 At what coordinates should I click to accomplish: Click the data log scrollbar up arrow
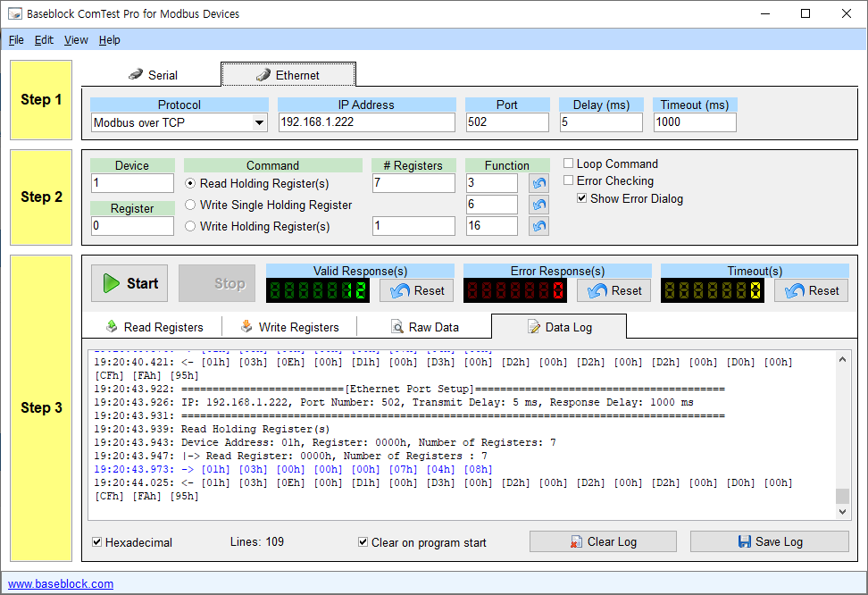[842, 359]
